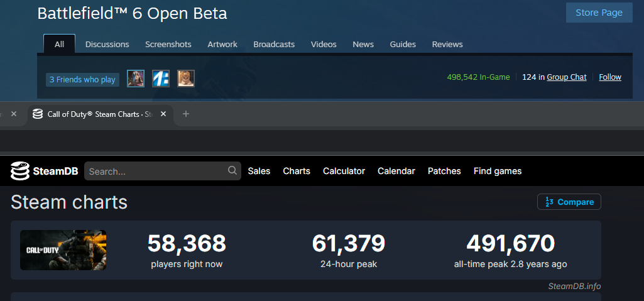The image size is (644, 301).
Task: Switch to the Discussions tab
Action: [x=107, y=45]
